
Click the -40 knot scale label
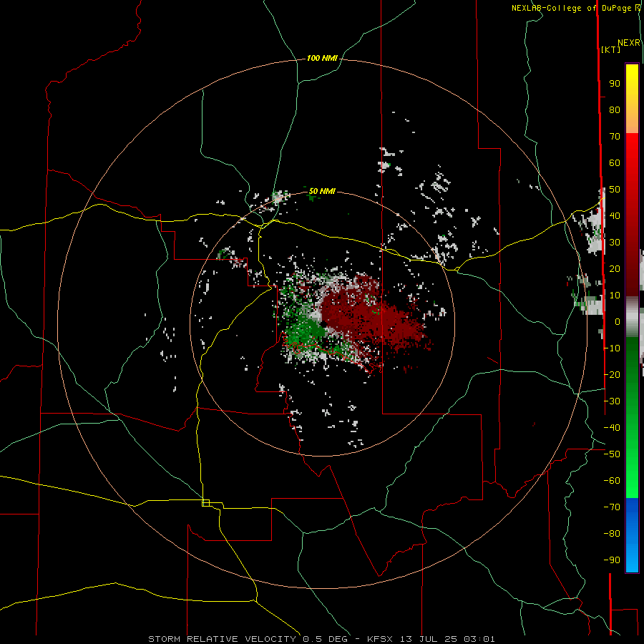tap(612, 428)
